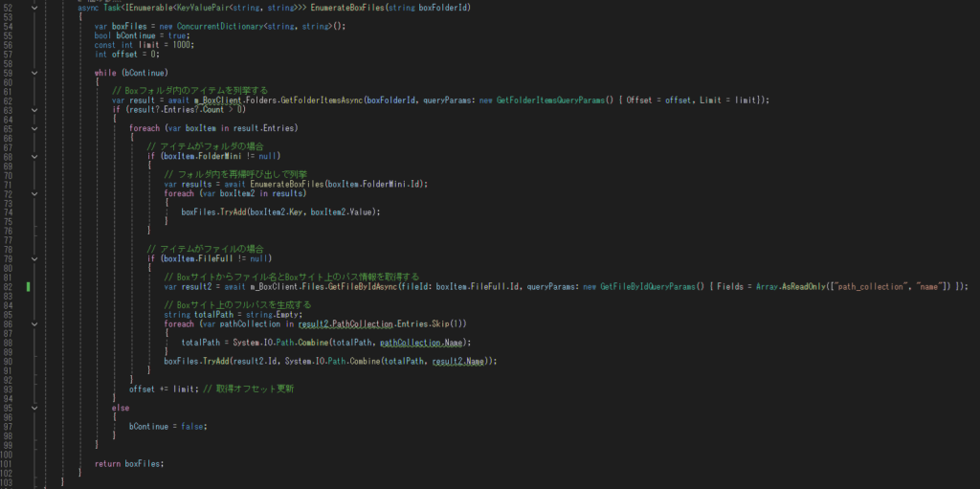Click the green change marker on line 82
The height and width of the screenshot is (489, 980).
[30, 286]
